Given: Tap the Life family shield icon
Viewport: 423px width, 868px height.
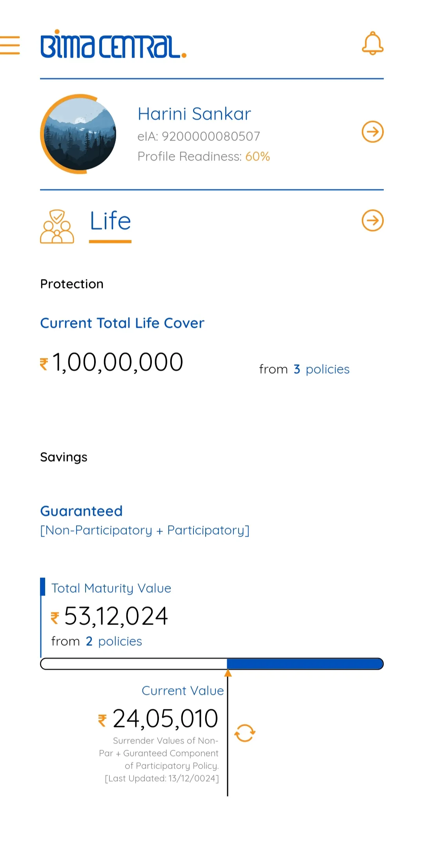Looking at the screenshot, I should pos(57,227).
